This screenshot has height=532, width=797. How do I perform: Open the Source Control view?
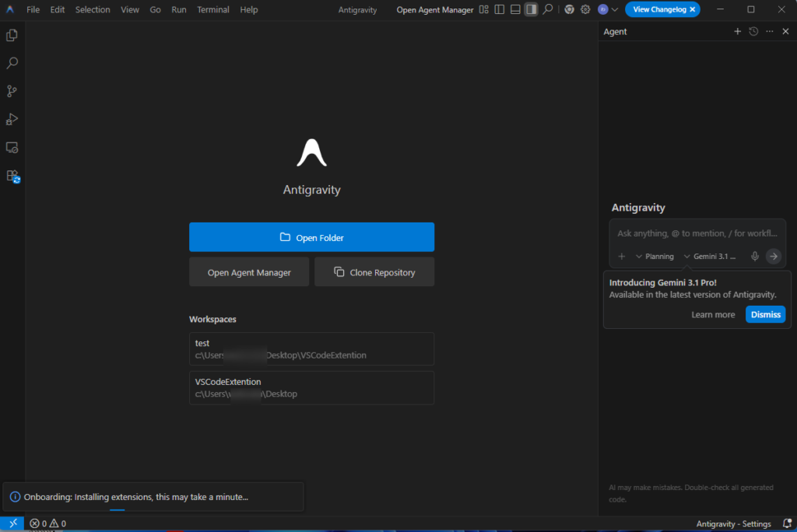[12, 91]
